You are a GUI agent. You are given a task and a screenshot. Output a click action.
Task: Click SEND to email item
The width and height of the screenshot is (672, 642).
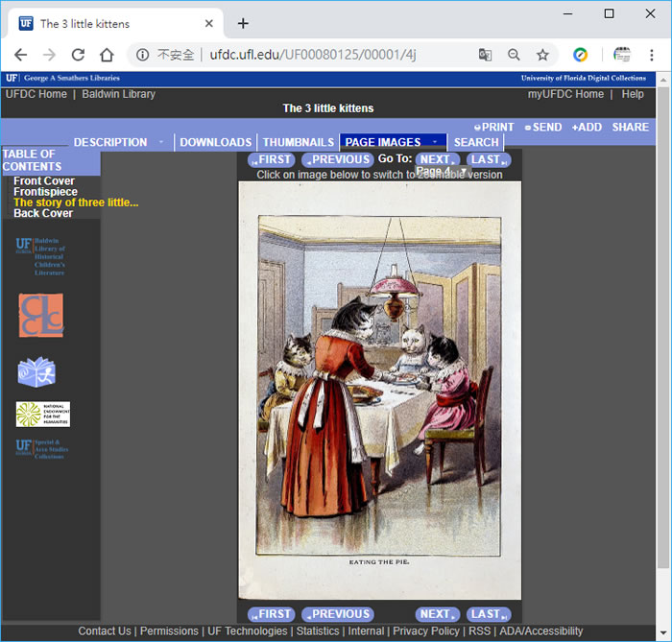point(543,128)
